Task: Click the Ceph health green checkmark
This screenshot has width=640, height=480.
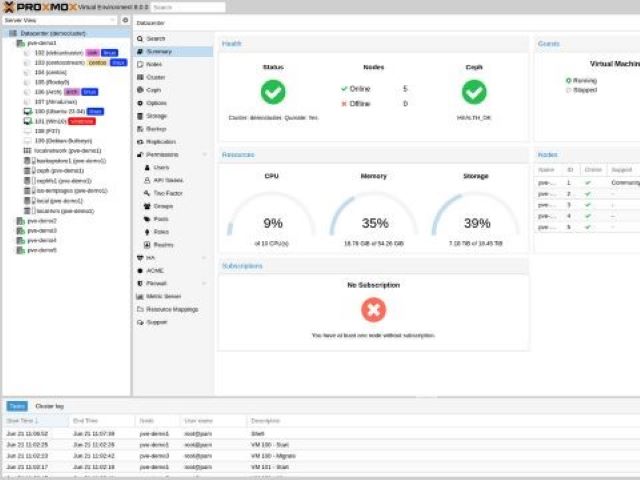Action: tap(474, 93)
